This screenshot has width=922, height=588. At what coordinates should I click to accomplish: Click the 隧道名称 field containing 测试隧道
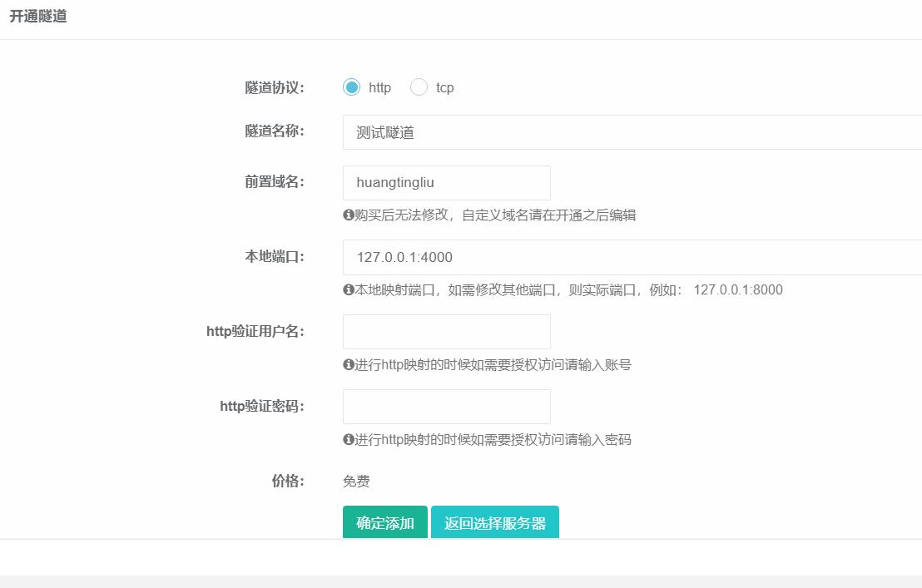point(499,131)
